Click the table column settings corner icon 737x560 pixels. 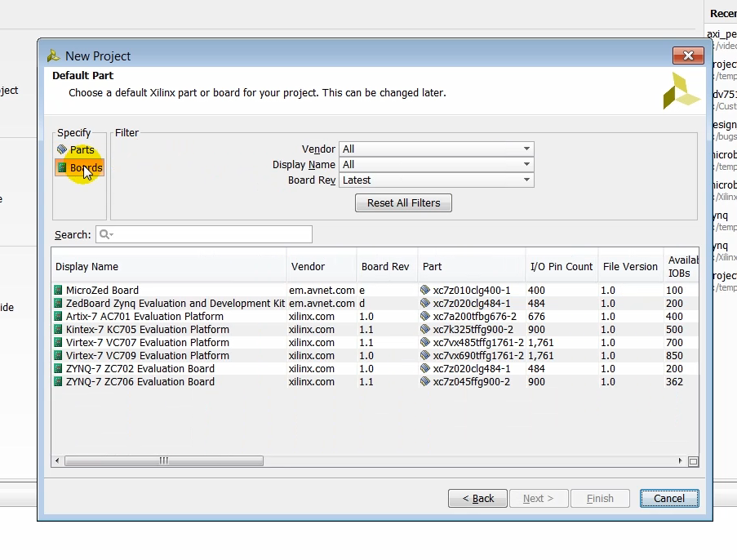(x=693, y=461)
